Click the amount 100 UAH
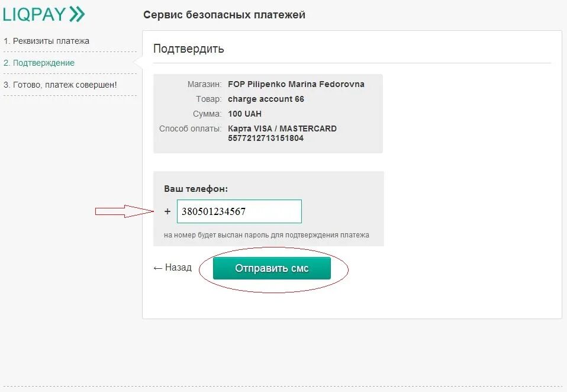 coord(244,114)
